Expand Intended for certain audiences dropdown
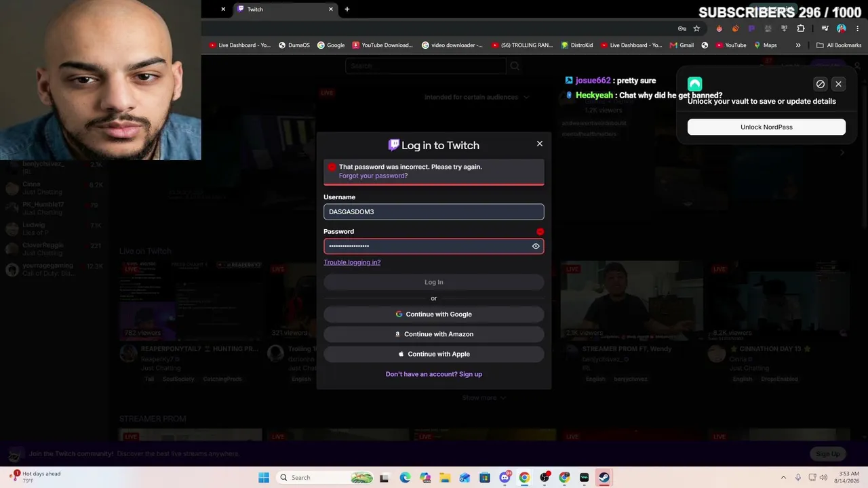This screenshot has height=488, width=868. (x=476, y=97)
